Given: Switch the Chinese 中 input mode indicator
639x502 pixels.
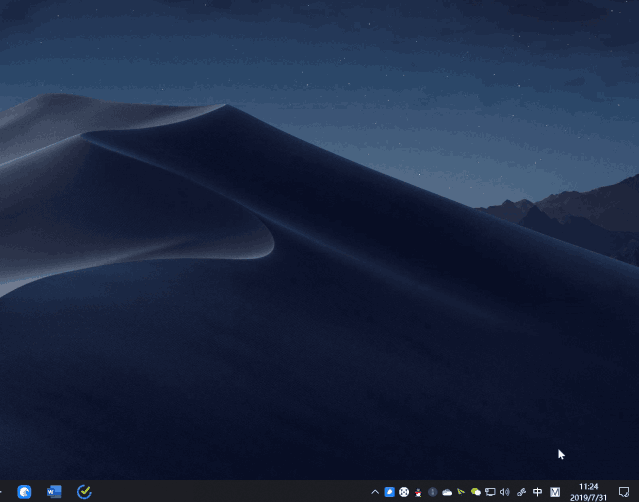Looking at the screenshot, I should [x=538, y=492].
